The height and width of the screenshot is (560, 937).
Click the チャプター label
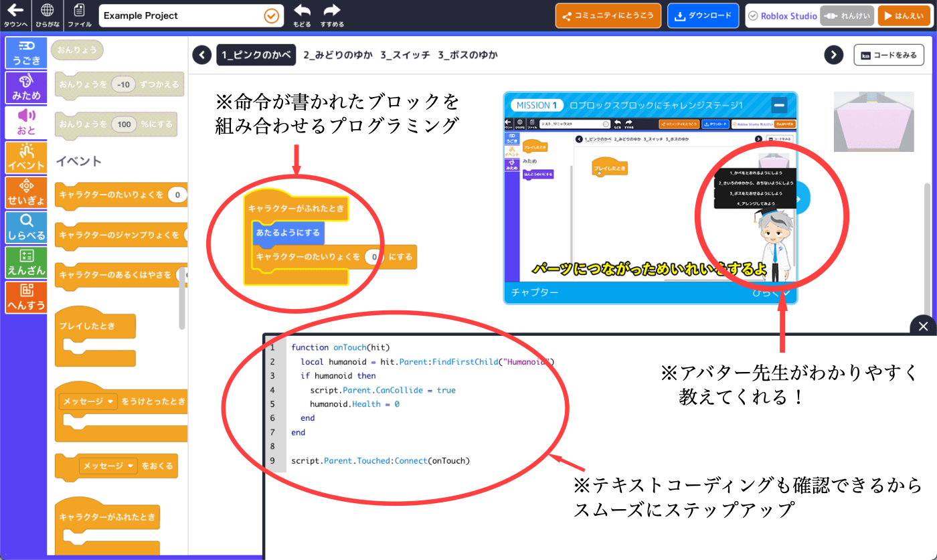point(535,293)
